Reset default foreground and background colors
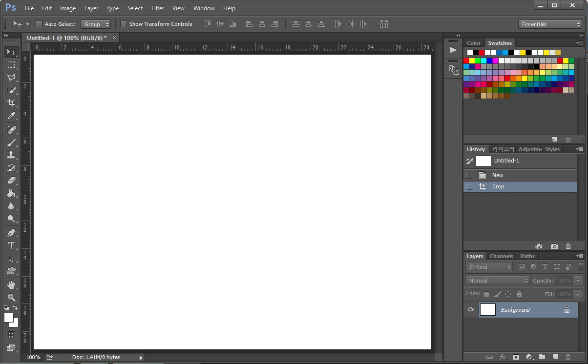This screenshot has width=588, height=364. pyautogui.click(x=6, y=308)
